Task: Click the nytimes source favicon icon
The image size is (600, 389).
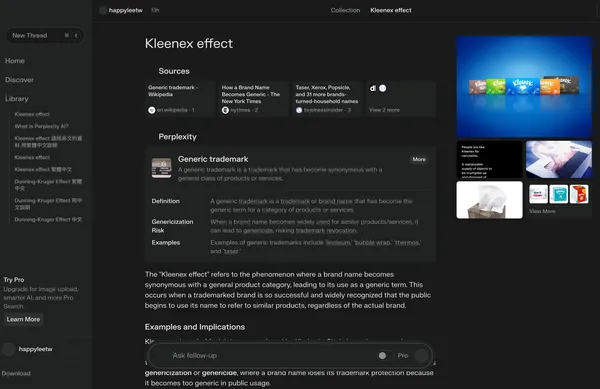Action: point(225,110)
